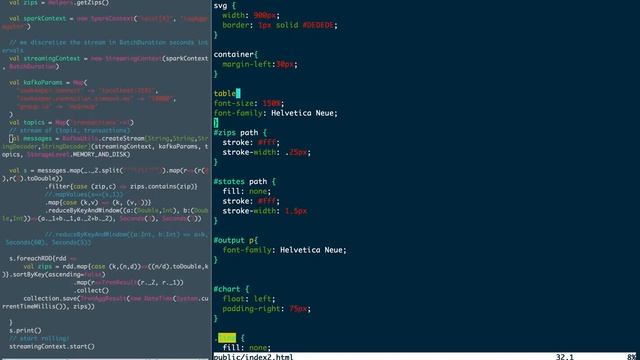This screenshot has height=360, width=640.
Task: Click the '.collect()' line in left pane
Action: tap(91, 291)
